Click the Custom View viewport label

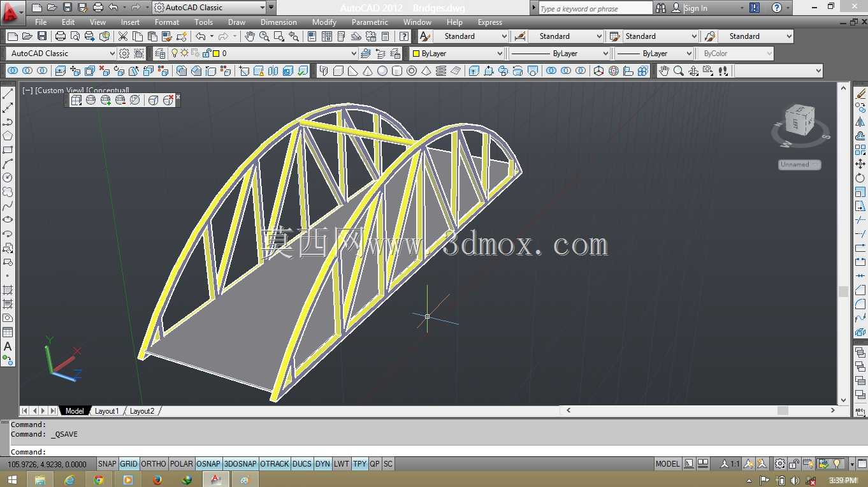point(60,91)
